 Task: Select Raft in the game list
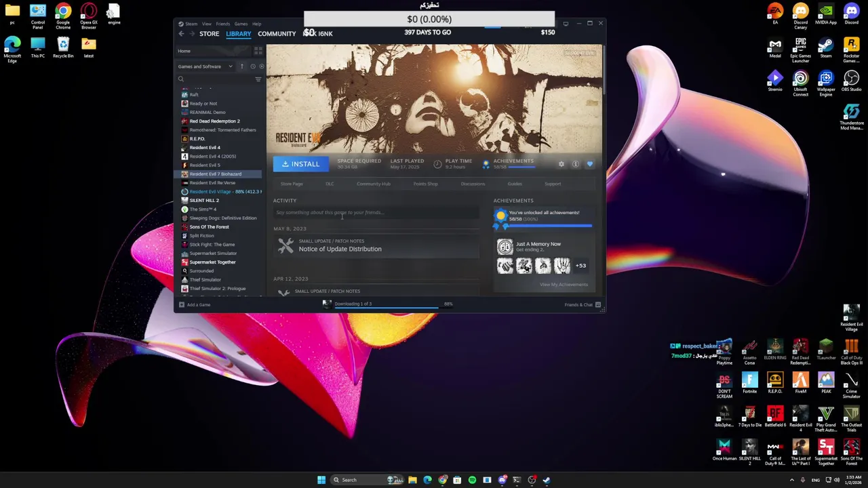194,95
